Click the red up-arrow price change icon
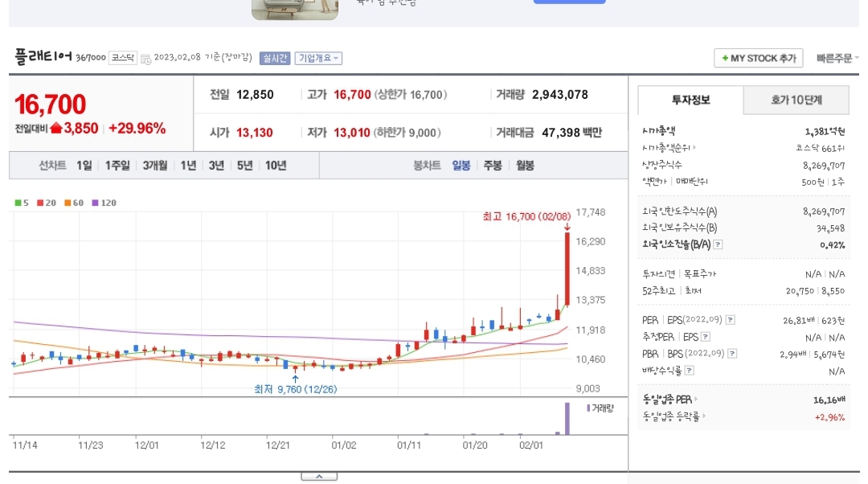The width and height of the screenshot is (868, 484). pos(56,129)
